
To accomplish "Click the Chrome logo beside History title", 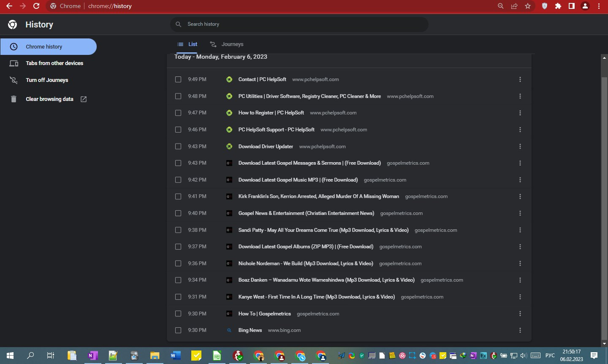I will [x=13, y=24].
